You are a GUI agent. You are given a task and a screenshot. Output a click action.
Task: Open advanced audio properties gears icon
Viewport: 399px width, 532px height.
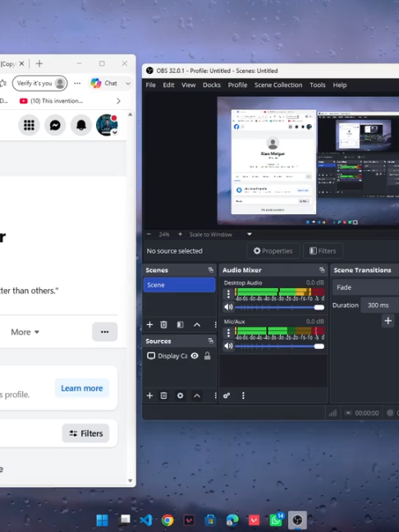(227, 396)
